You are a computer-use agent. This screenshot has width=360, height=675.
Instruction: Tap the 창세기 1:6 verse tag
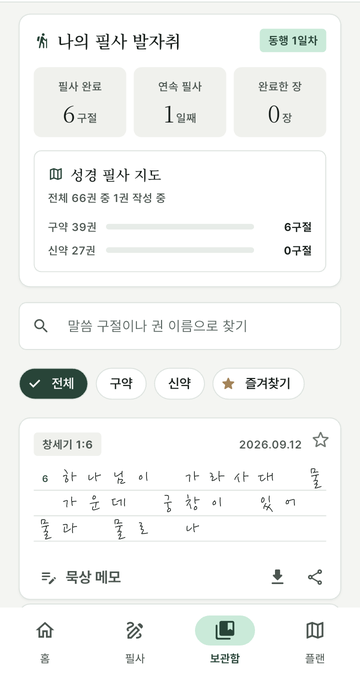[x=68, y=444]
